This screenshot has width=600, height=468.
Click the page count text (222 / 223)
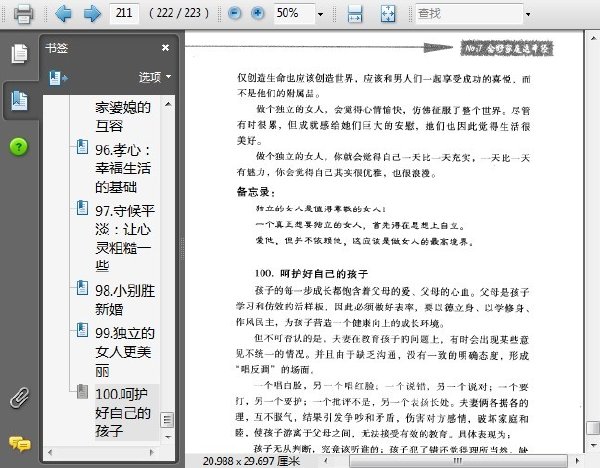pyautogui.click(x=179, y=13)
